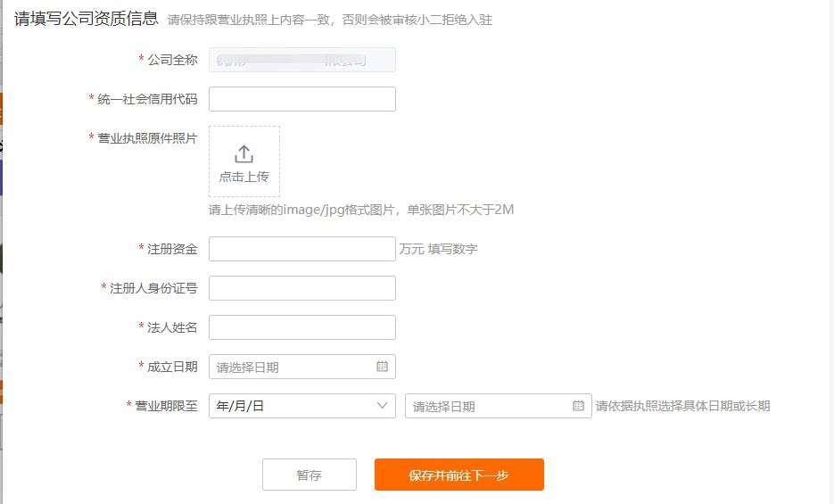Click the 点击上传 text in upload box
This screenshot has height=504, width=834.
pos(244,177)
